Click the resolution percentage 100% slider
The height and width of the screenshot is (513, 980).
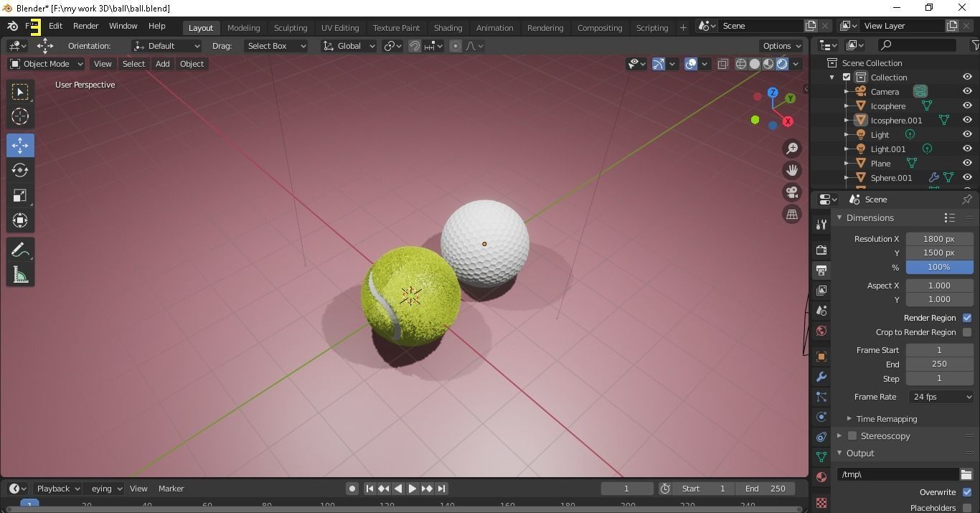click(x=939, y=267)
